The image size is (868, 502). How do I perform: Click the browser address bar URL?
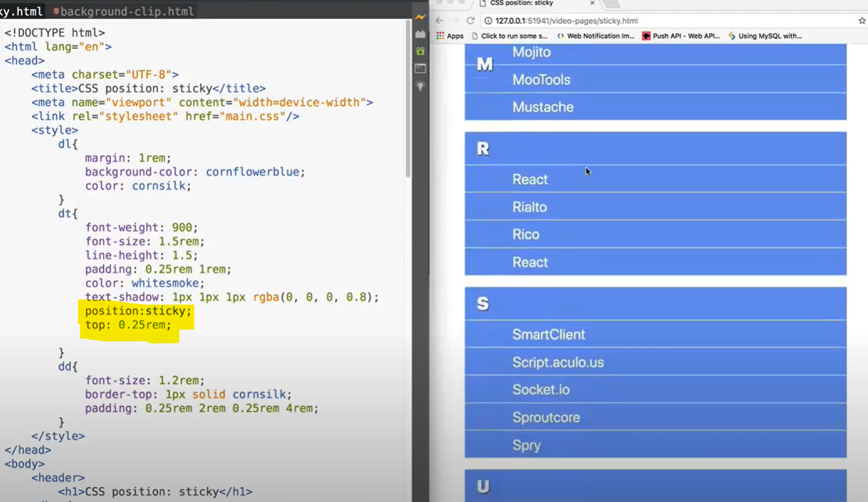[566, 21]
